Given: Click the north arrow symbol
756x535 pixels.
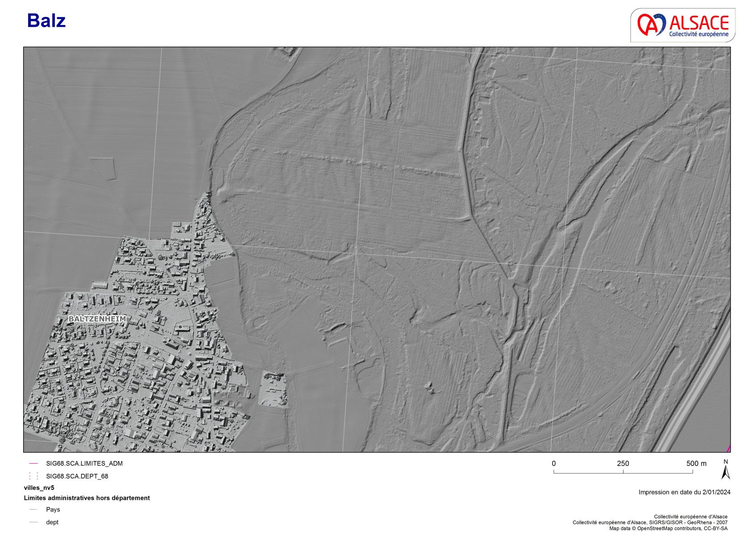Looking at the screenshot, I should click(x=726, y=470).
